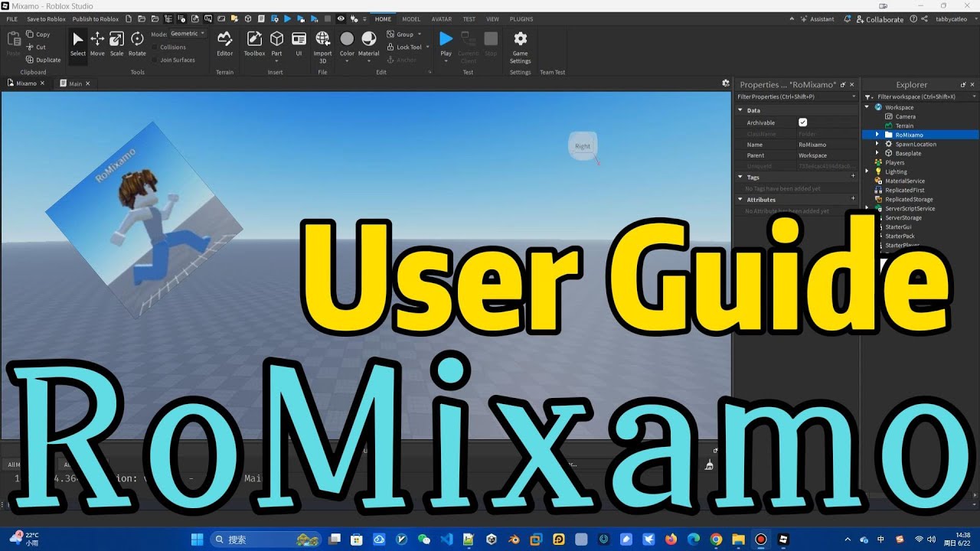Click the tabbycatleo account name
The image size is (980, 551).
tap(951, 19)
